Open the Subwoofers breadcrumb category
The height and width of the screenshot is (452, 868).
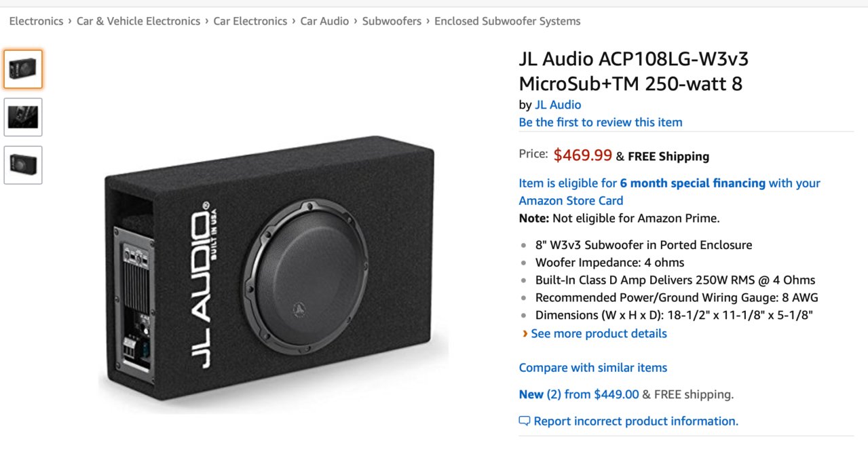click(x=392, y=21)
